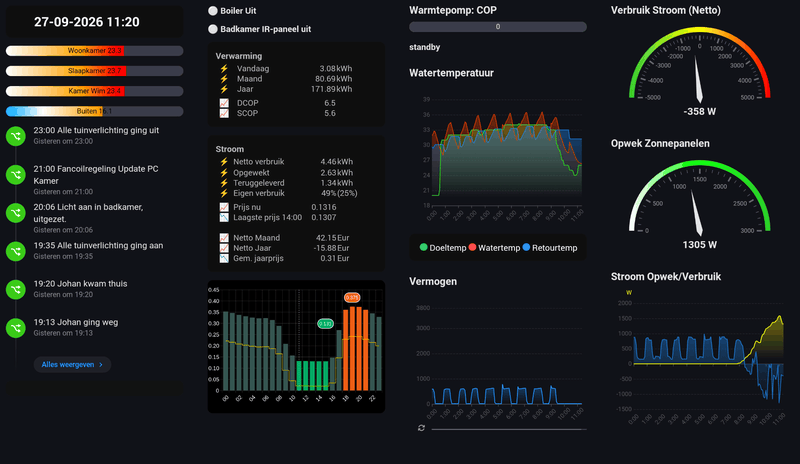Click the timeline icon for Fancoilregeling Update PC Kamer
Image resolution: width=800 pixels, height=464 pixels.
(x=16, y=175)
